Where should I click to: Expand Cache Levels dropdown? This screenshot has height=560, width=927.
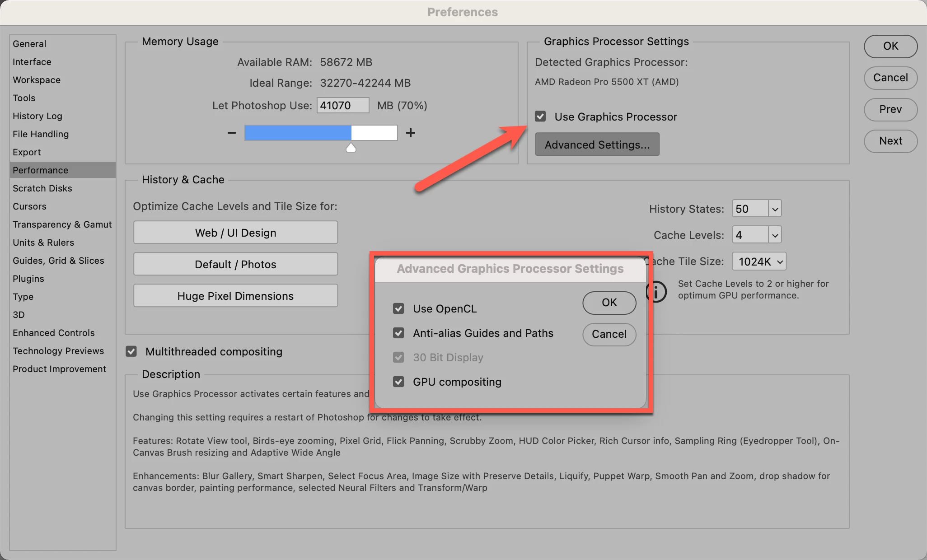click(775, 235)
